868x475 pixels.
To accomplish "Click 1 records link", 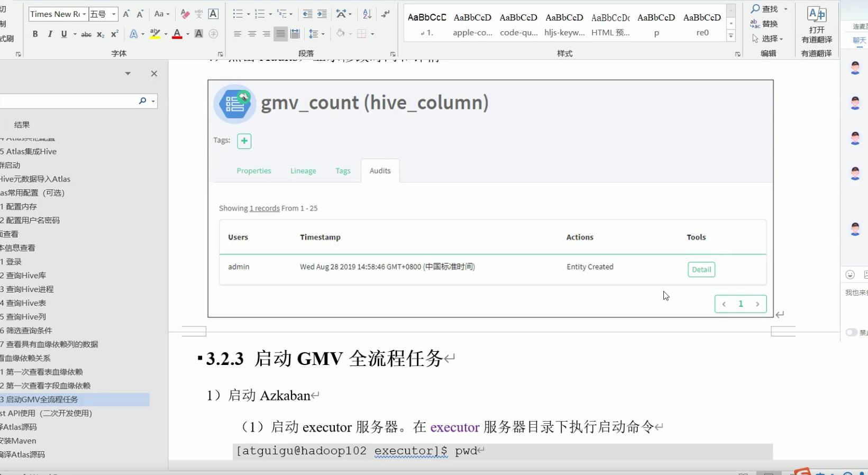I will pyautogui.click(x=264, y=208).
